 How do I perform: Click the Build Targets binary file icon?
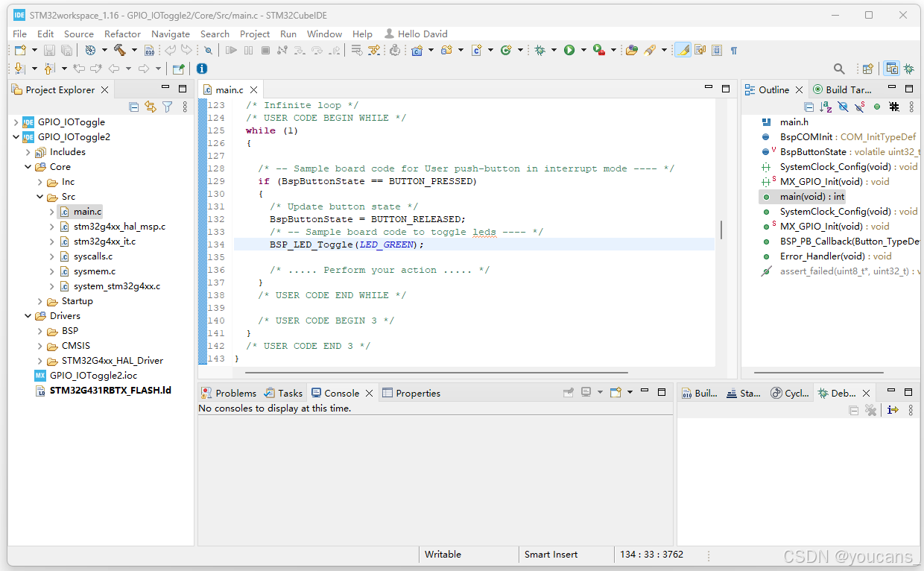point(149,50)
